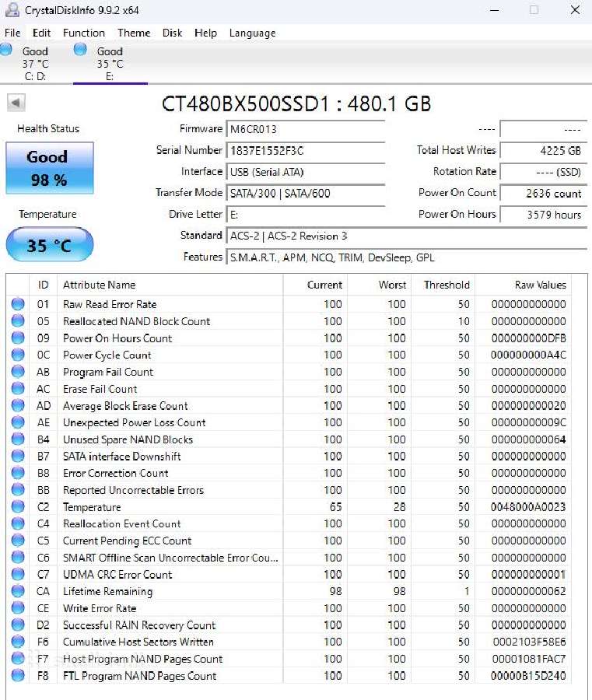Click the Interface field USB (Serial ATA)
The height and width of the screenshot is (700, 592).
pos(306,172)
